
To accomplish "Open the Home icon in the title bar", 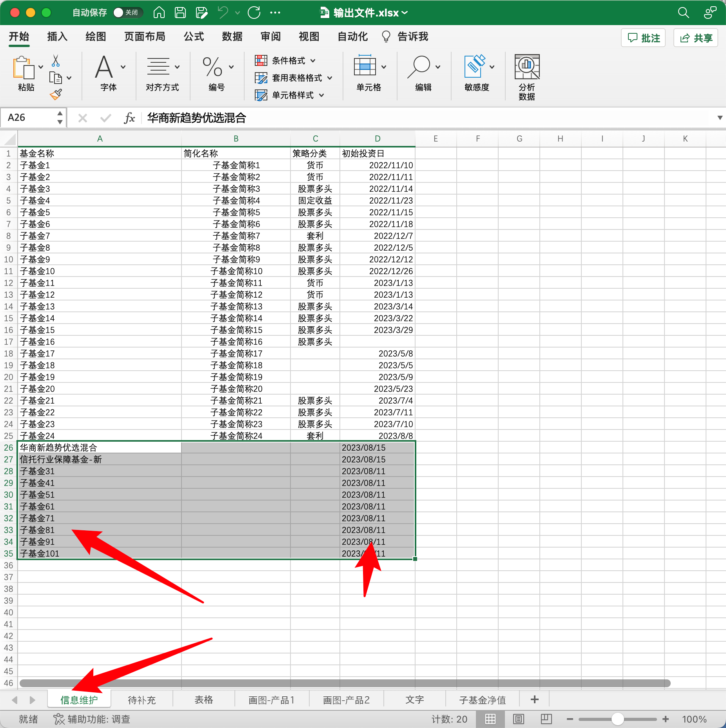I will coord(159,13).
